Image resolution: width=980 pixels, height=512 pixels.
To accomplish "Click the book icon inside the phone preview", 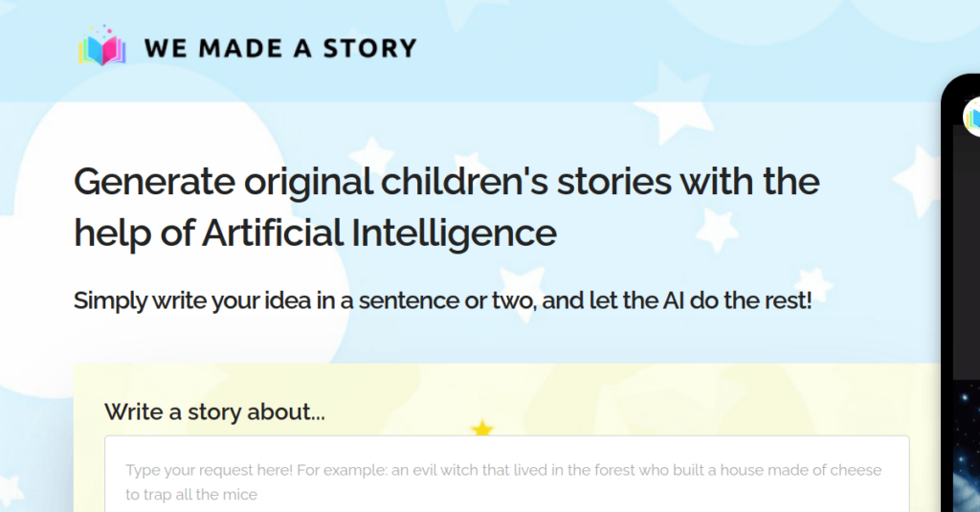I will click(x=971, y=117).
